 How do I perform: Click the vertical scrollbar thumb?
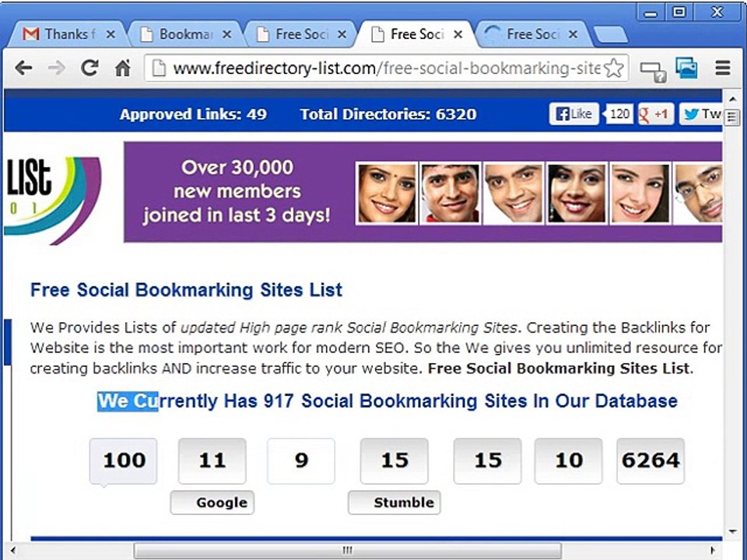coord(731,117)
